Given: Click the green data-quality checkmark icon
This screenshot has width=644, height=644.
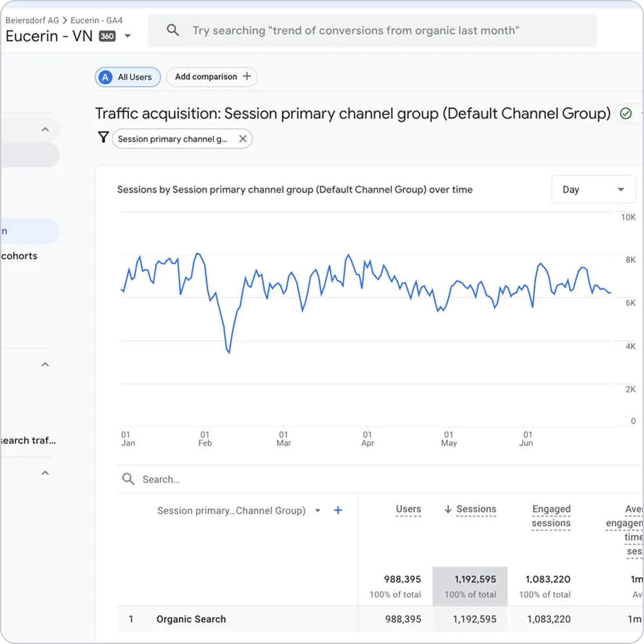Looking at the screenshot, I should tap(627, 114).
